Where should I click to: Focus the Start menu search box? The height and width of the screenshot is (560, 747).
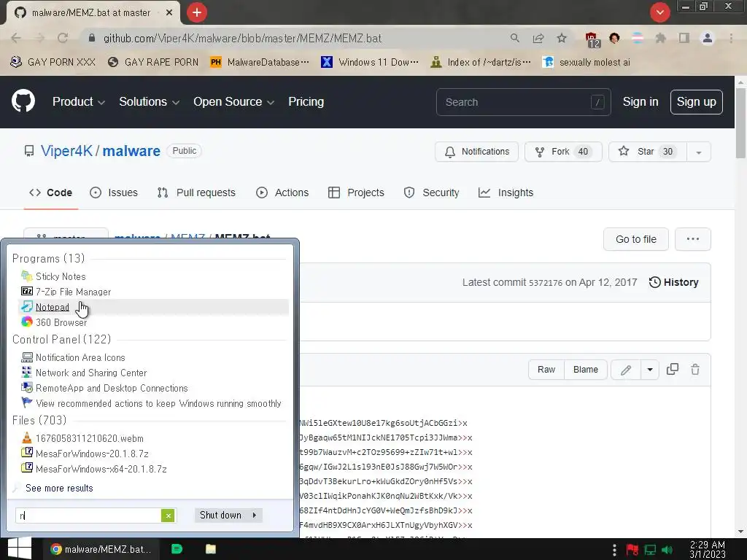(x=88, y=516)
